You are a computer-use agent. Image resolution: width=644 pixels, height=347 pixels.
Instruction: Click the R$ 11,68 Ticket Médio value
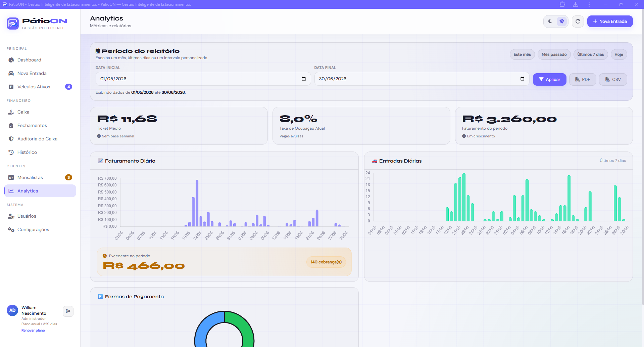(127, 119)
